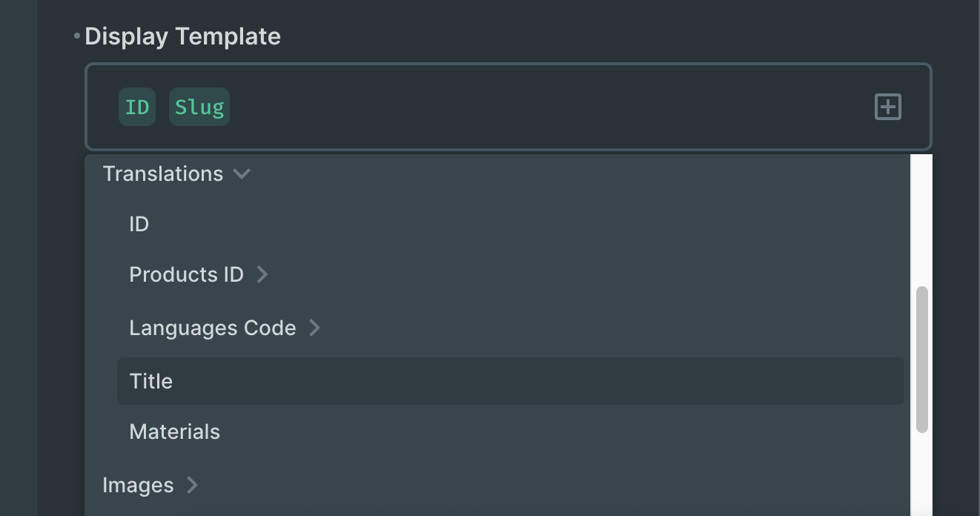The image size is (980, 516).
Task: Select Title from the Translations list
Action: click(x=151, y=381)
